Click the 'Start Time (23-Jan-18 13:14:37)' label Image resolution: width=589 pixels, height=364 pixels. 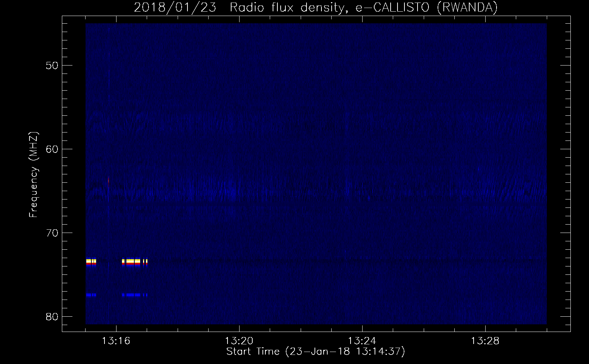point(316,352)
